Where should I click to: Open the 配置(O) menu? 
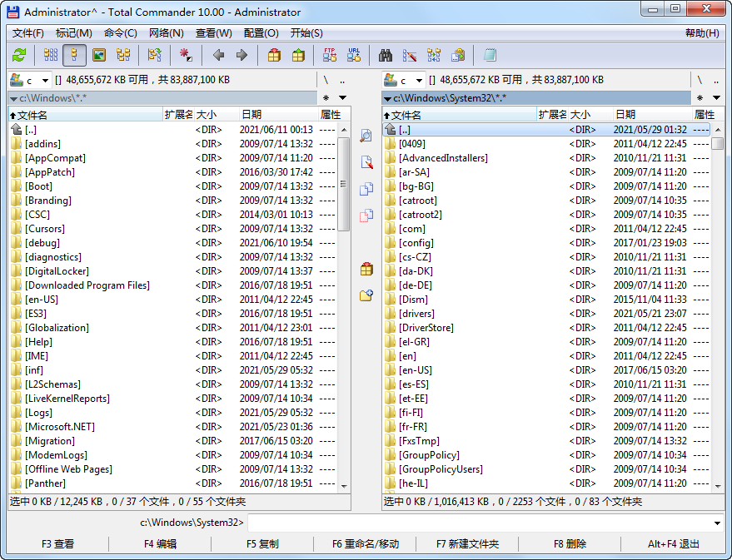[261, 33]
